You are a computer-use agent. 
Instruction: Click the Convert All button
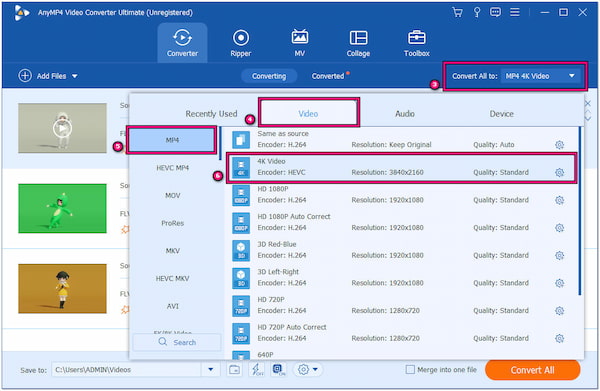(532, 370)
